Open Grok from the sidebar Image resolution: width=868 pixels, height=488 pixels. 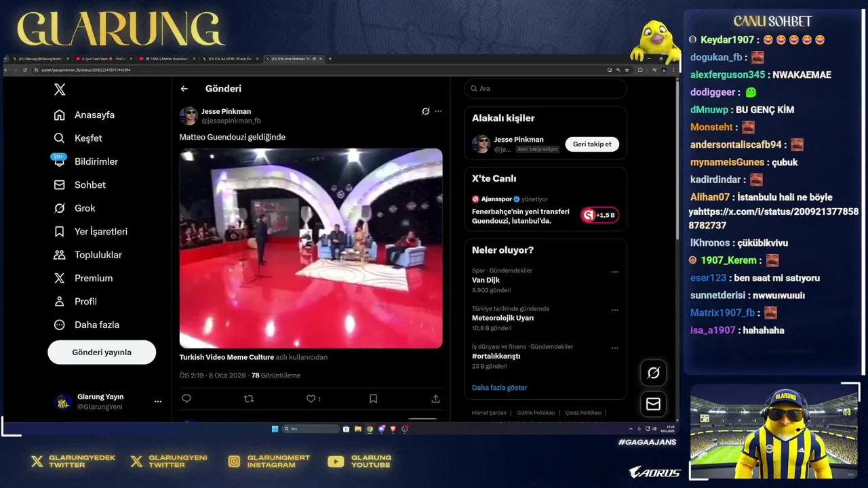coord(75,208)
